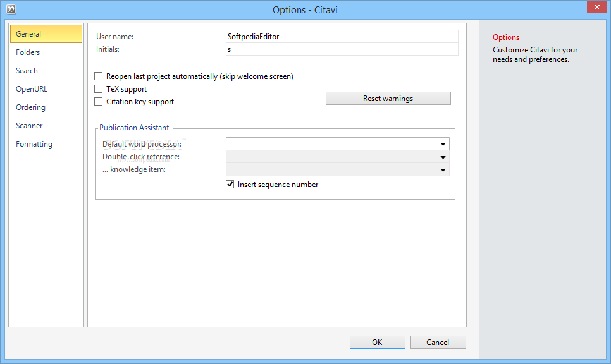
Task: Select the General options category
Action: 46,34
